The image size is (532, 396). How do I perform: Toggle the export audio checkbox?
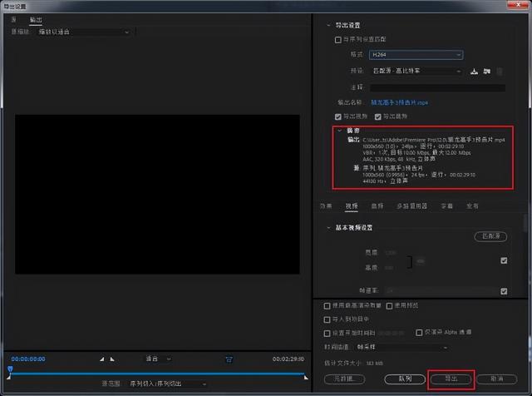pos(378,116)
